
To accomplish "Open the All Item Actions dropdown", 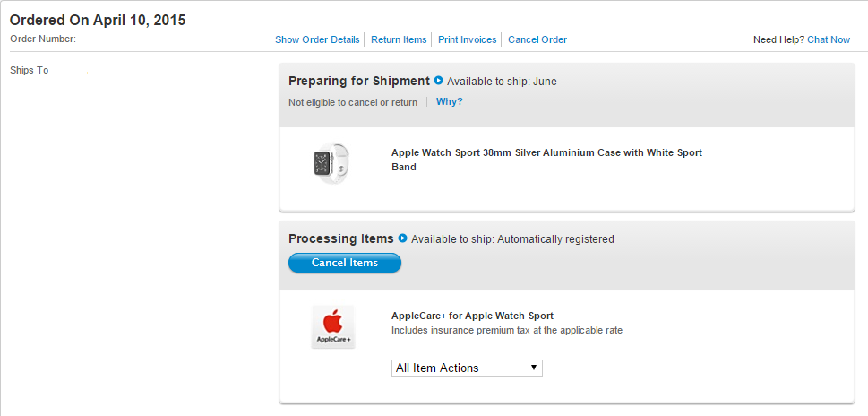I will coord(467,368).
